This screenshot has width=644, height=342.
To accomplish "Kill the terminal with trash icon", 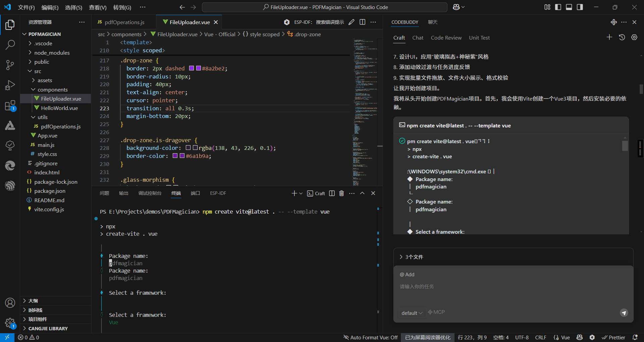I will [341, 193].
